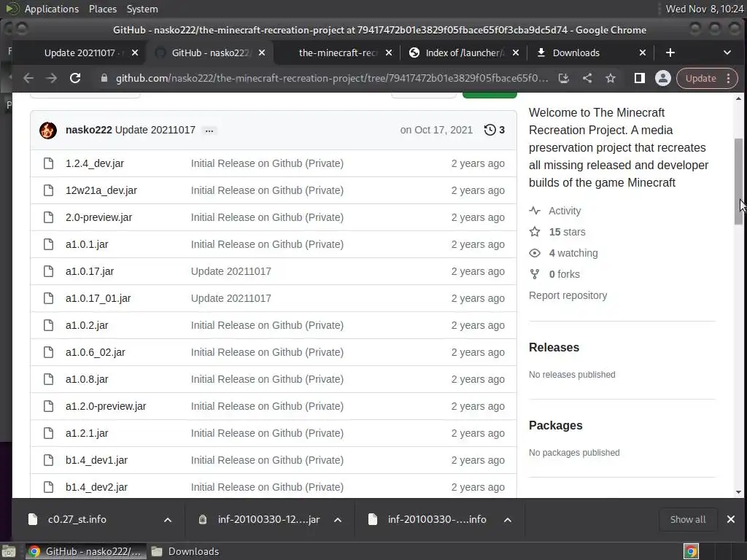
Task: Toggle the Chrome side panel
Action: 639,78
